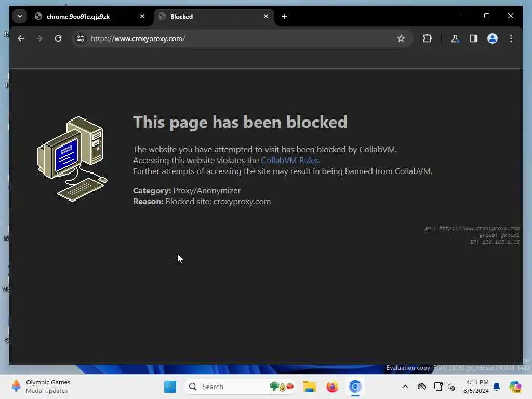
Task: Open the Extensions puzzle icon
Action: (x=427, y=38)
